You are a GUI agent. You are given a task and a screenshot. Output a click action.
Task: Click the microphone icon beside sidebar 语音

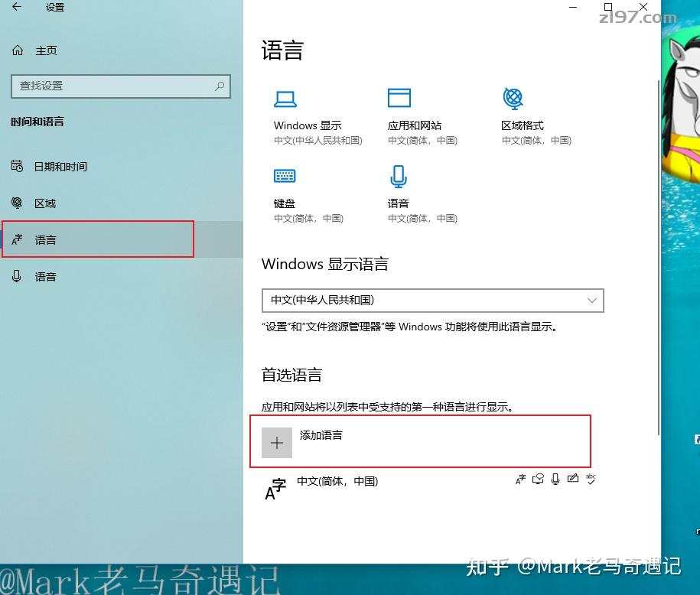tap(17, 276)
